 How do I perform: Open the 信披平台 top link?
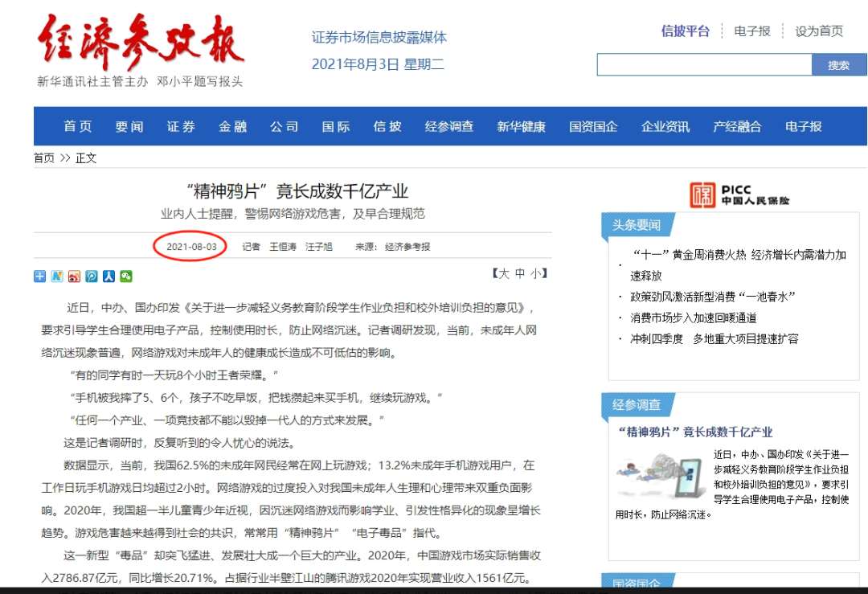(686, 31)
